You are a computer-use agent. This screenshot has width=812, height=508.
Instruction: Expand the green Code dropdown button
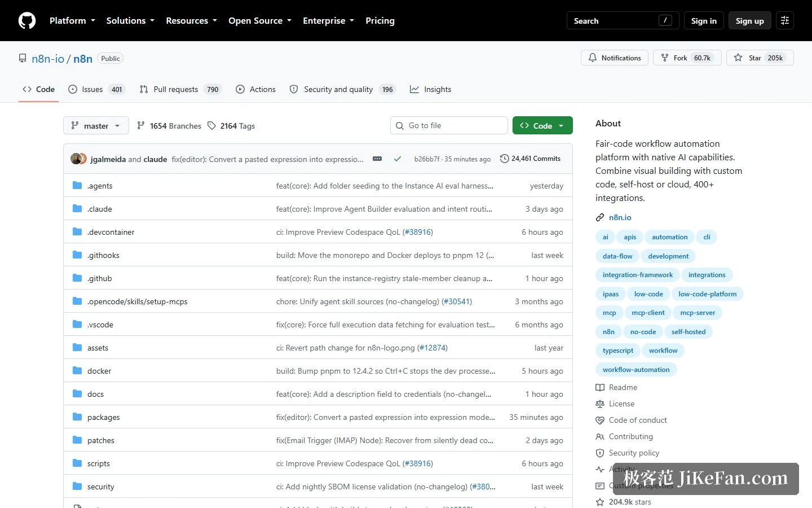[542, 125]
